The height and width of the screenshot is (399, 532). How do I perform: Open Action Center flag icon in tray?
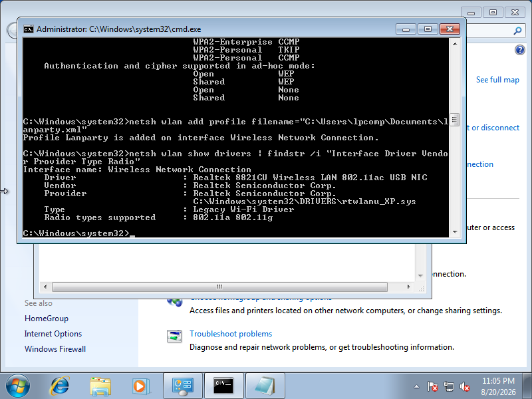(x=433, y=386)
